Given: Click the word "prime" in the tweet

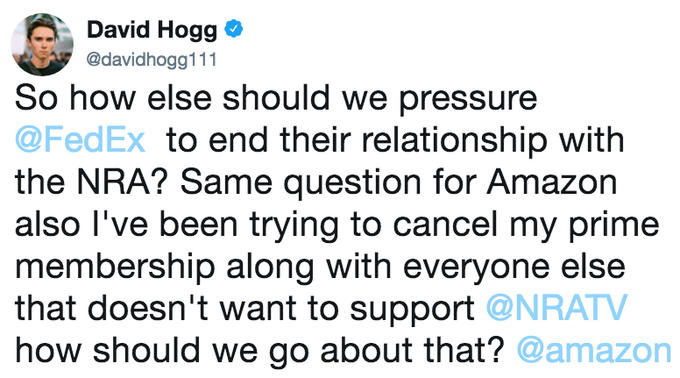Looking at the screenshot, I should coord(614,227).
